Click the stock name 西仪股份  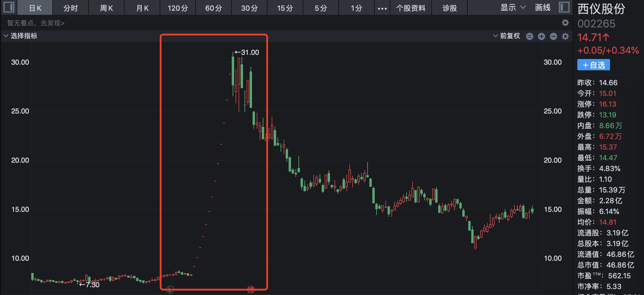(601, 9)
